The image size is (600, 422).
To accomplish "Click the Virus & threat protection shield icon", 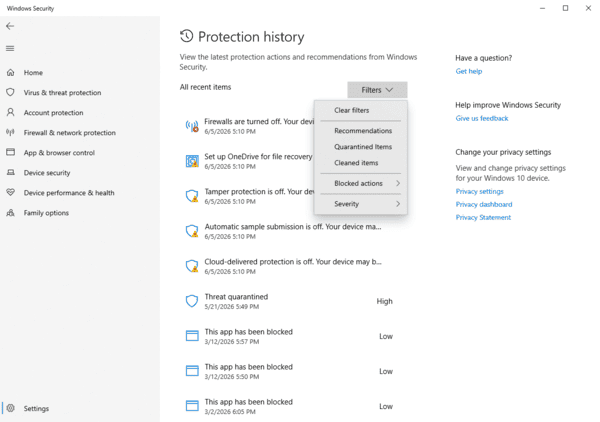I will [x=11, y=92].
